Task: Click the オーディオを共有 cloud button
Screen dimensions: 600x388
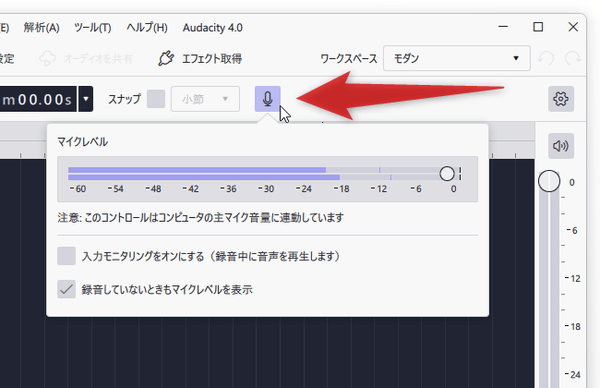Action: (x=86, y=59)
